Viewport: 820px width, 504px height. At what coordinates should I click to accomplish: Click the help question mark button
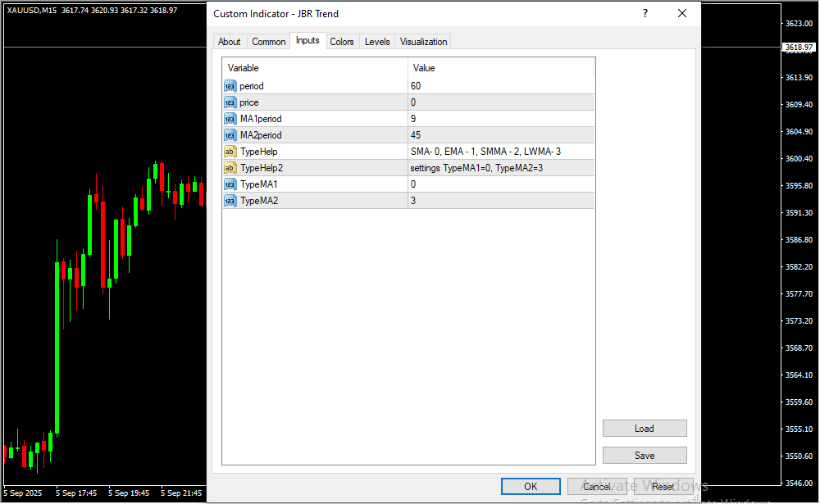point(645,14)
